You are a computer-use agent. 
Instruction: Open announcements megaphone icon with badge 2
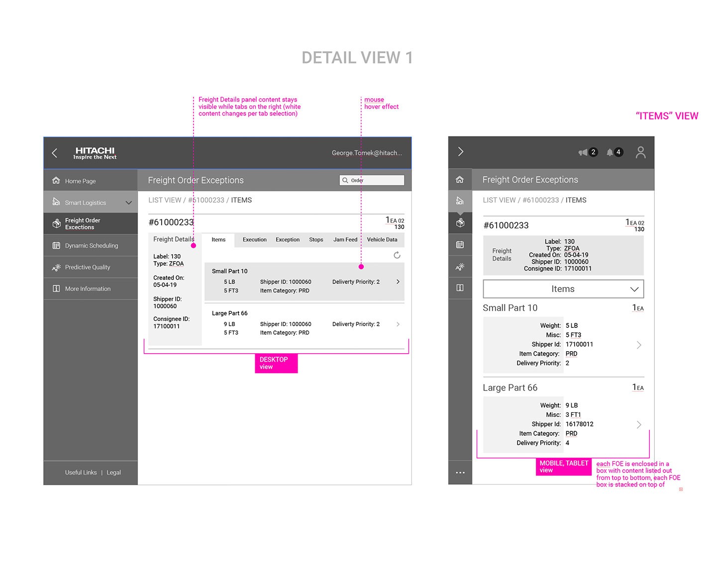tap(588, 152)
